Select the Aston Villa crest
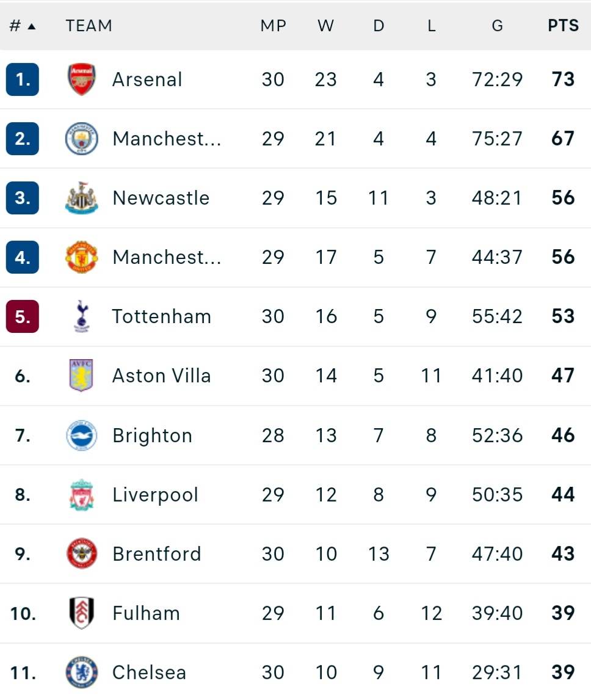 pos(81,376)
